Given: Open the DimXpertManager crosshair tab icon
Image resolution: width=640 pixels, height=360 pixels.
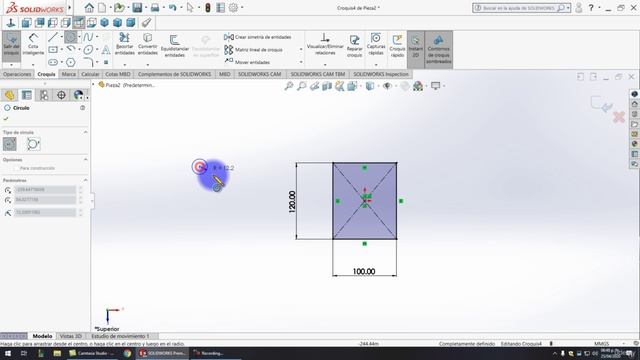Looking at the screenshot, I should tap(61, 95).
